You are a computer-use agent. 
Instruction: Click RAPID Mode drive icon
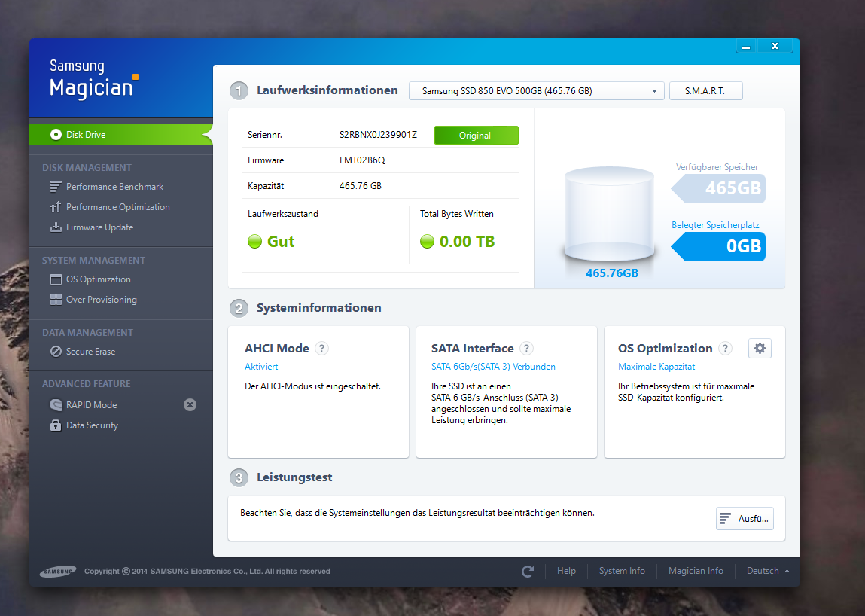pos(56,405)
